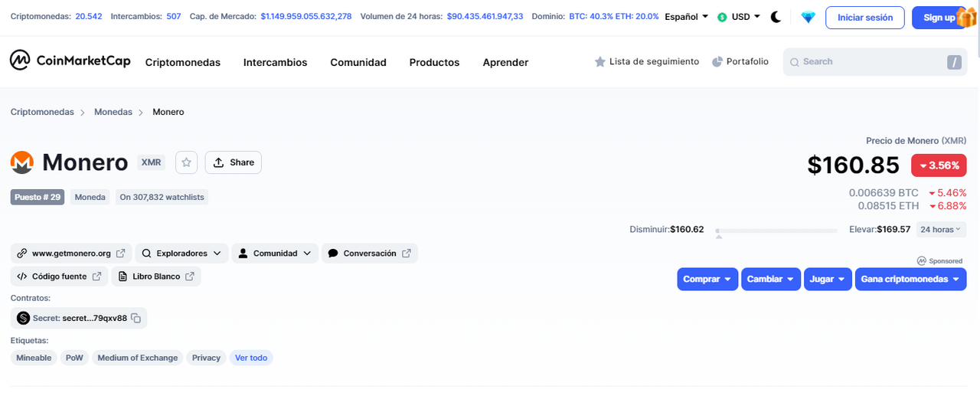
Task: Open the Aprender menu
Action: click(505, 62)
